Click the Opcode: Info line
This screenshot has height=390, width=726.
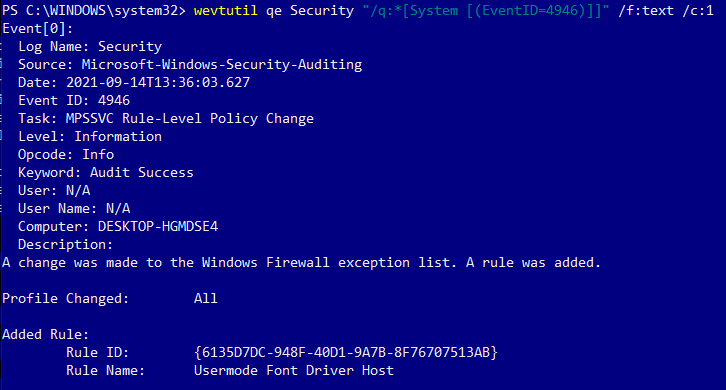66,155
